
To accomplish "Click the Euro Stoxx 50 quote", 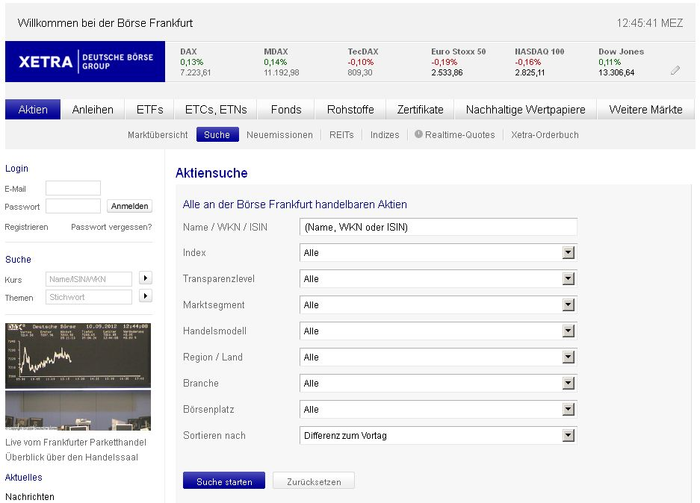I will [458, 62].
